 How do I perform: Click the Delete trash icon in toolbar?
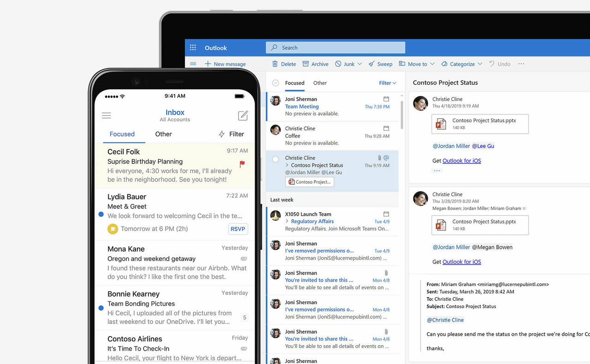point(275,64)
